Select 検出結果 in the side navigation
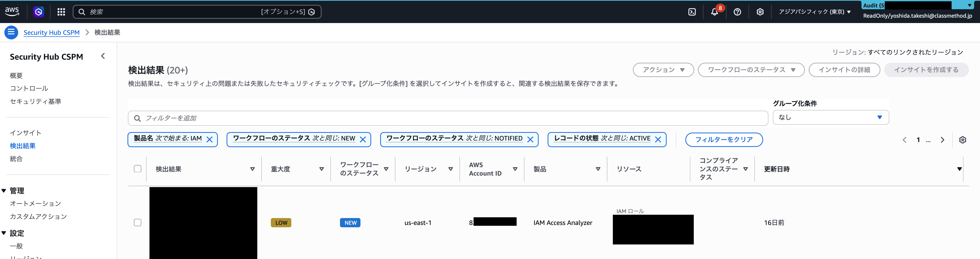The width and height of the screenshot is (980, 259). click(23, 146)
